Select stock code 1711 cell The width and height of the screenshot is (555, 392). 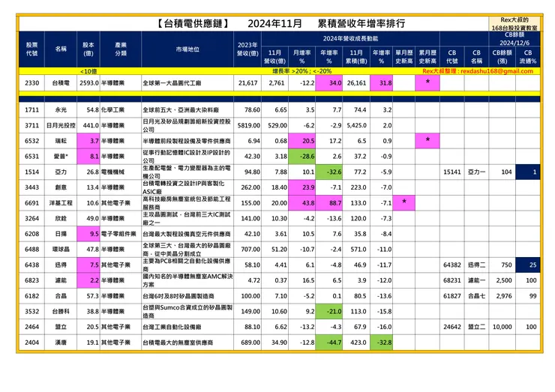31,109
